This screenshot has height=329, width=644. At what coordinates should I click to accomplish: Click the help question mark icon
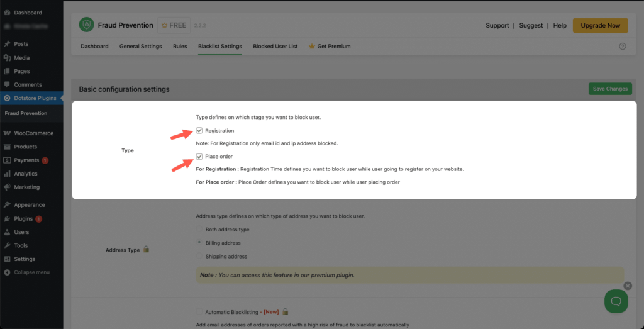click(623, 47)
